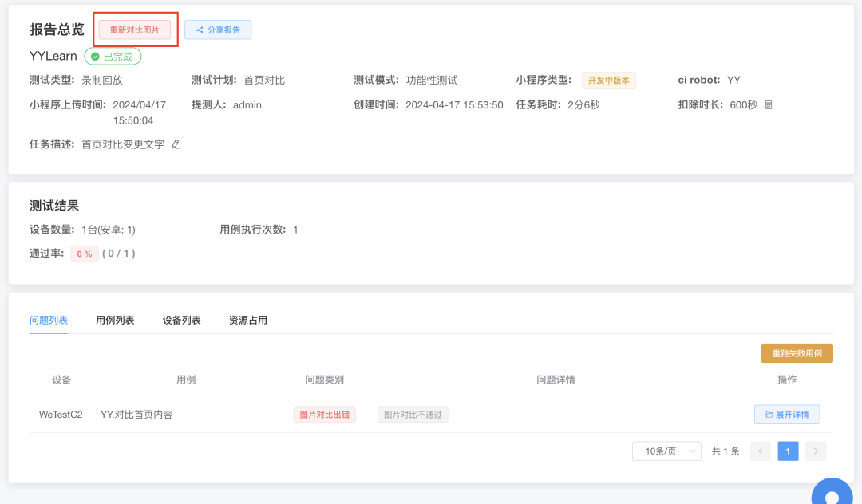
Task: Click the 重新对比图片 button
Action: click(135, 30)
